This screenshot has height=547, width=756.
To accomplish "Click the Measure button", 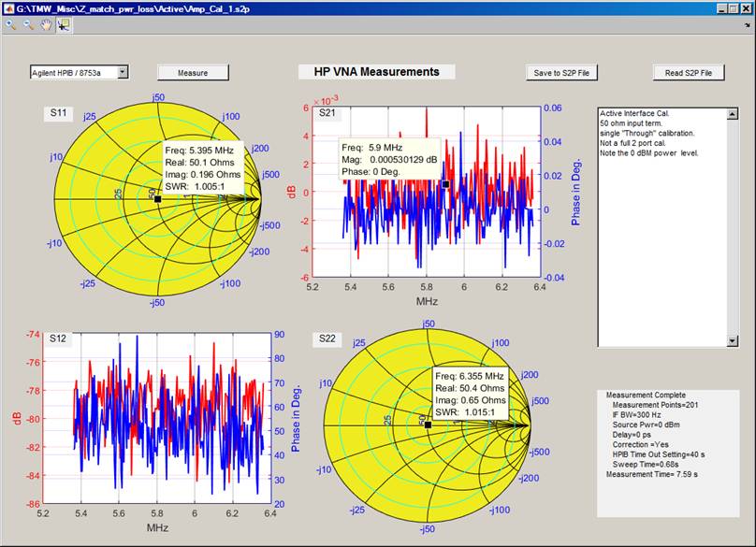I will (193, 73).
